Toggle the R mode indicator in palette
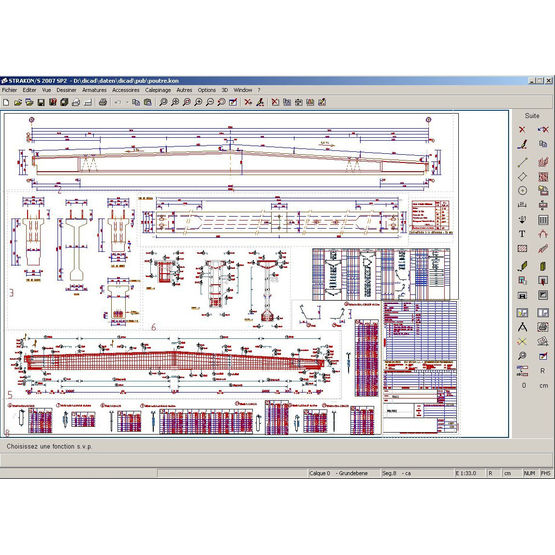This screenshot has width=555, height=555. (x=543, y=371)
